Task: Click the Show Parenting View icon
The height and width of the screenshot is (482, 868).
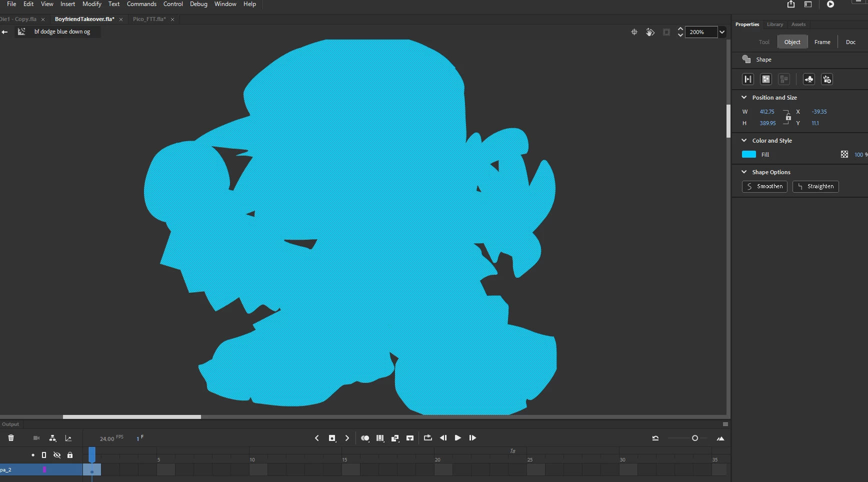Action: [x=52, y=438]
